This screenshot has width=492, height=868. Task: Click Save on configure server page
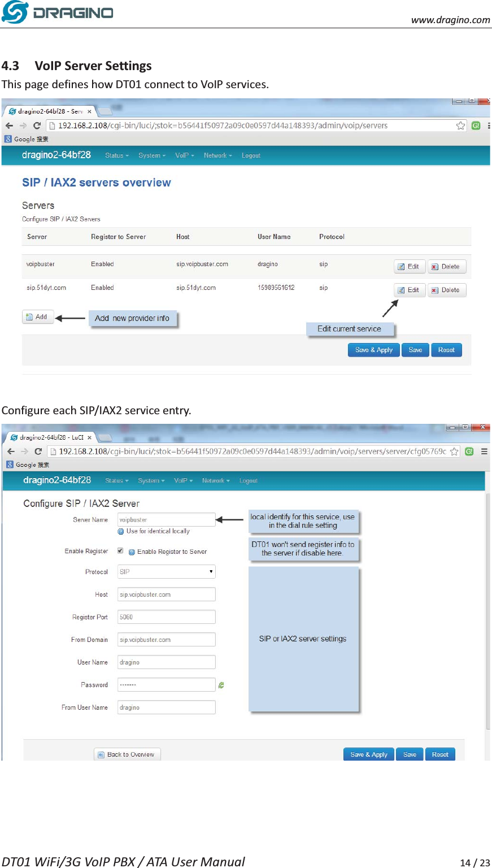click(410, 754)
